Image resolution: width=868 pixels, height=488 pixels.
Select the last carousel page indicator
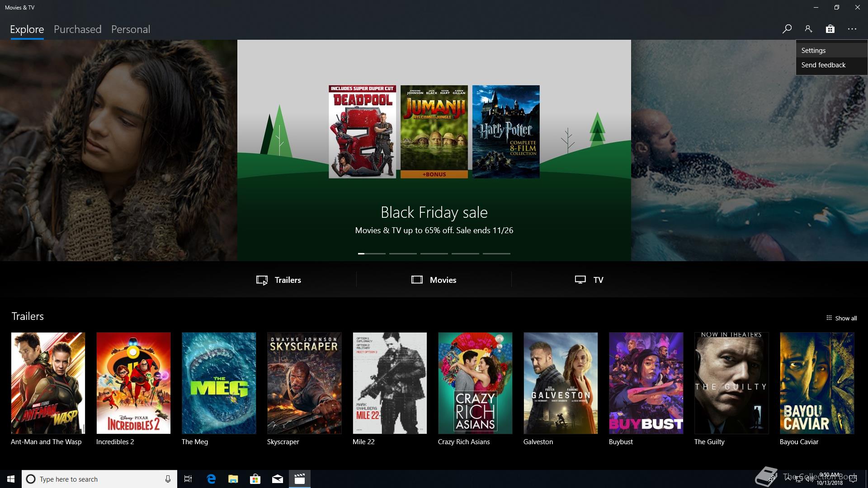496,253
